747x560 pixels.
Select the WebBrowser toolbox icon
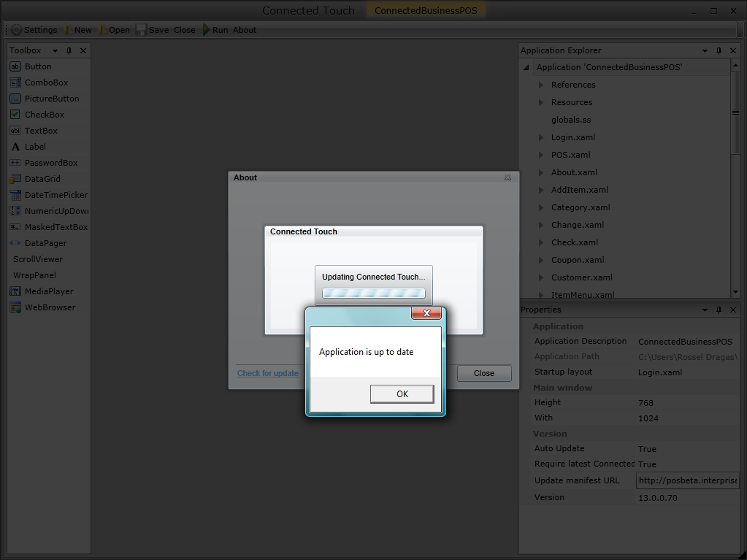tap(15, 307)
